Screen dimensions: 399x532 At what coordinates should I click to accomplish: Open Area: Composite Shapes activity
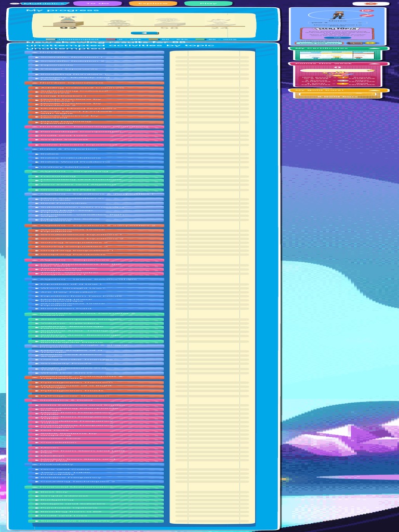point(96,320)
